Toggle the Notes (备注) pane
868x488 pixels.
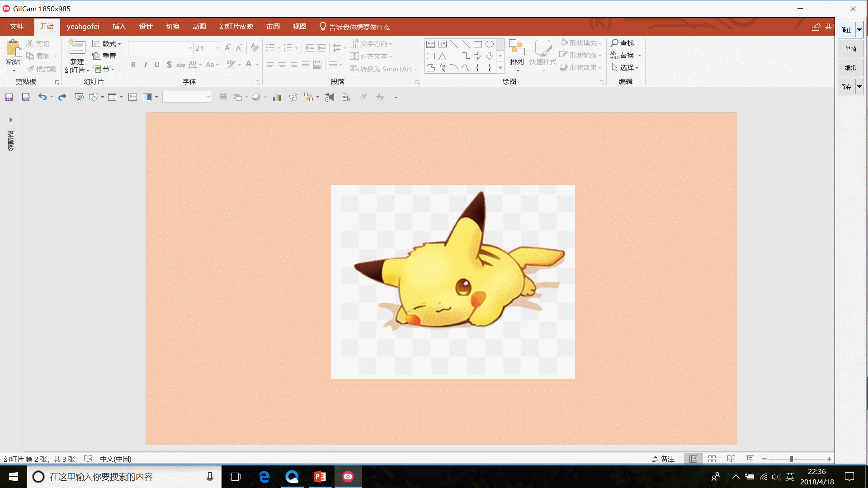pos(663,459)
